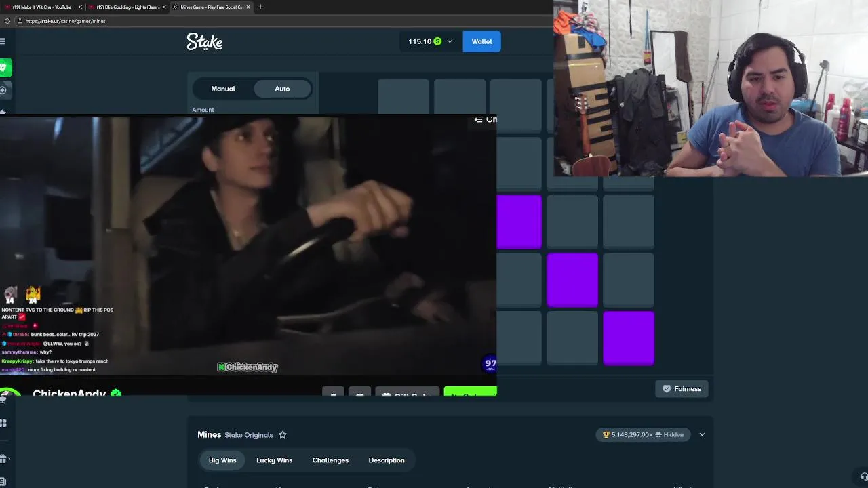Click the Stake logo
This screenshot has height=488, width=868.
(204, 42)
